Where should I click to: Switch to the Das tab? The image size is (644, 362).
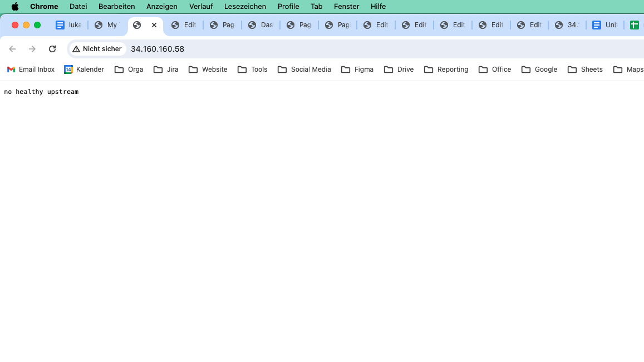(261, 25)
